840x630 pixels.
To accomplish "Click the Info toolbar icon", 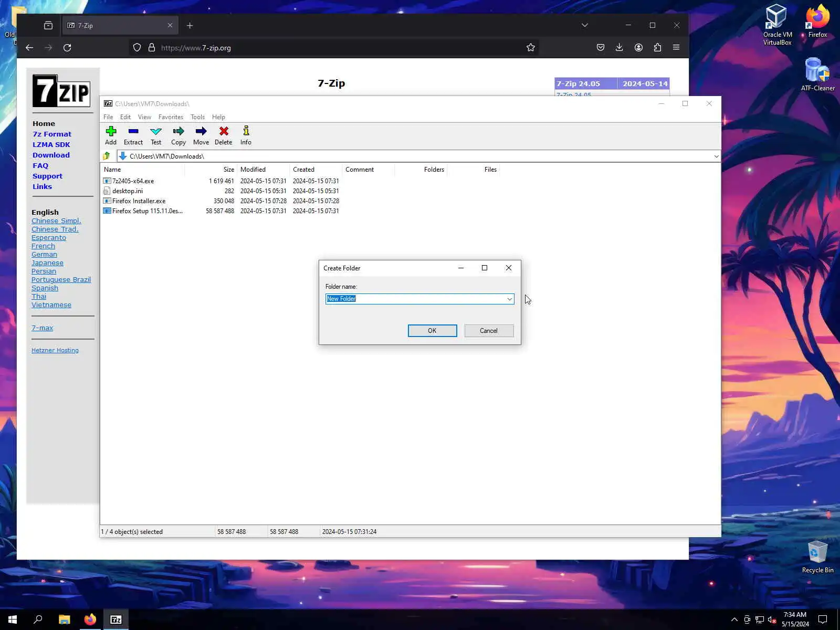I will (x=246, y=135).
